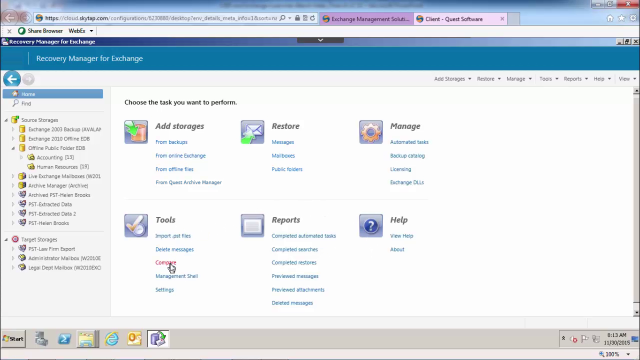Open the Restore dropdown menu

[489, 79]
